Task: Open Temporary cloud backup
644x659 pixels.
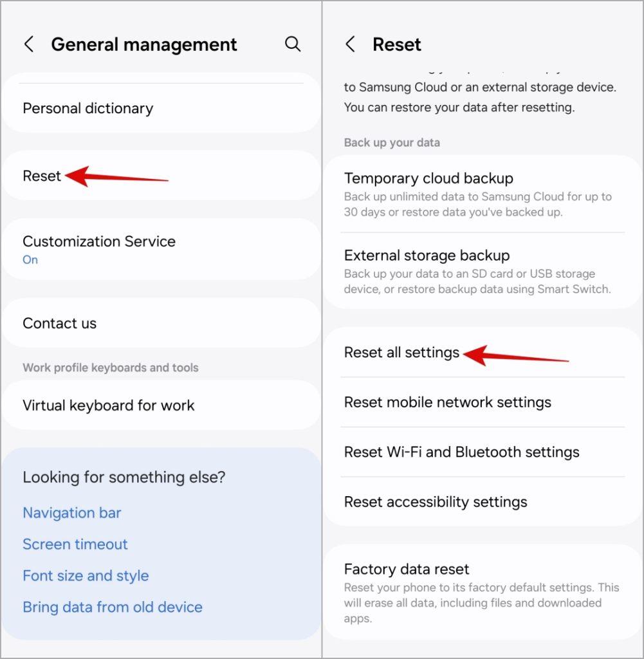Action: coord(483,194)
